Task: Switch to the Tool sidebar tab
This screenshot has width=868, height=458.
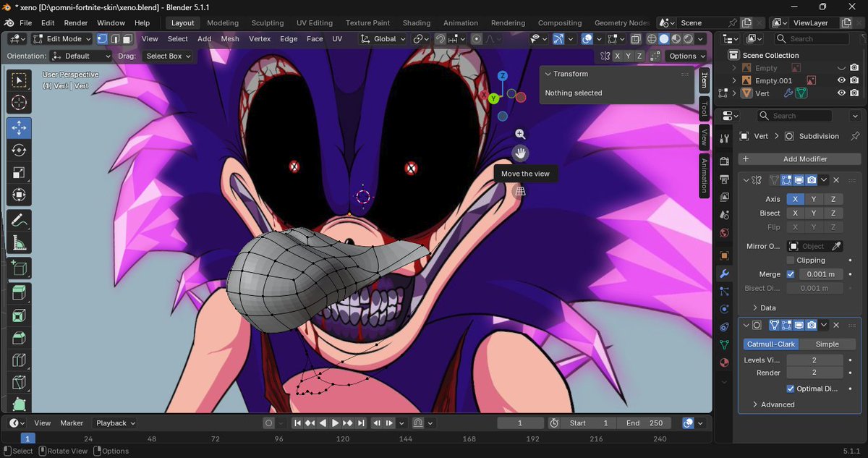Action: [704, 109]
